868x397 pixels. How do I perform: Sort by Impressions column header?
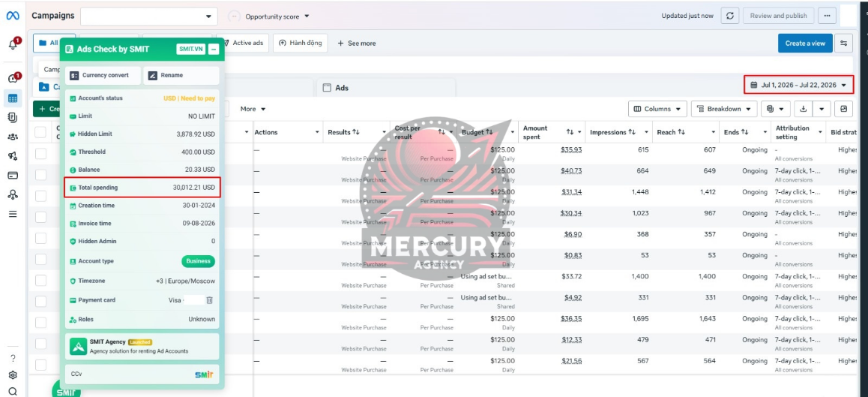point(615,132)
